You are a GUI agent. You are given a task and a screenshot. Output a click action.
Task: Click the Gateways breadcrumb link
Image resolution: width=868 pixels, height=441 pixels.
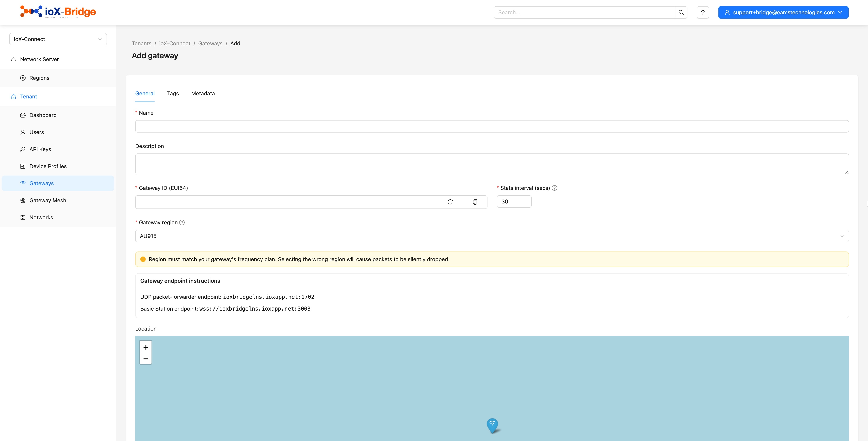[x=210, y=43]
